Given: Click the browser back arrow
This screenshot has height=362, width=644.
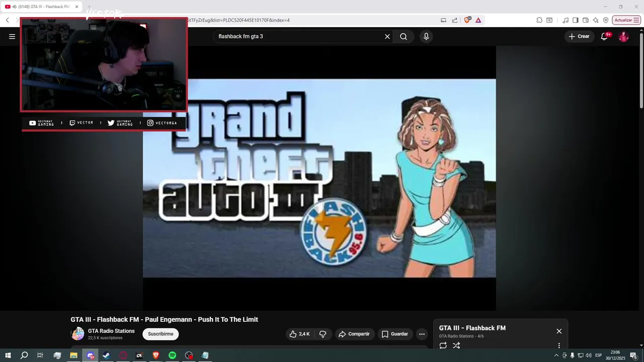Looking at the screenshot, I should pos(8,20).
